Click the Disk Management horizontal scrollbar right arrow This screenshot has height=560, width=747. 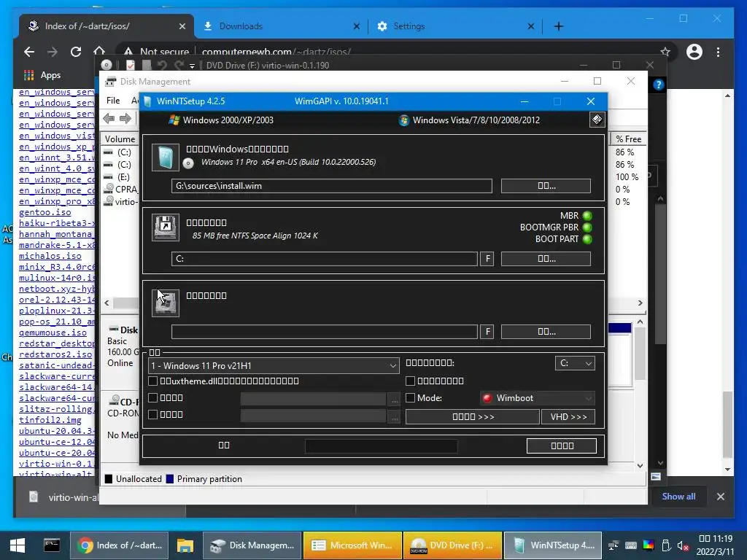(x=640, y=303)
